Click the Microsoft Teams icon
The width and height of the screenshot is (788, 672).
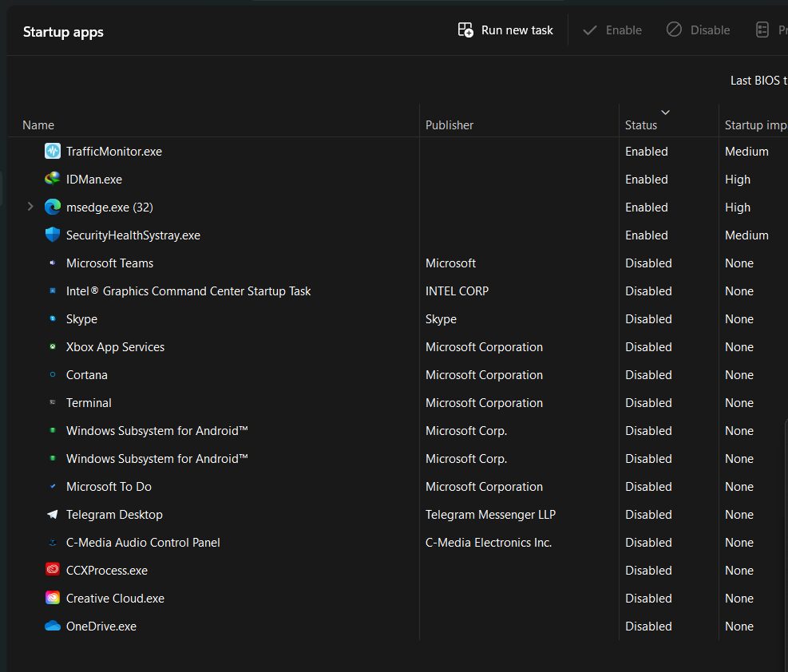coord(52,263)
